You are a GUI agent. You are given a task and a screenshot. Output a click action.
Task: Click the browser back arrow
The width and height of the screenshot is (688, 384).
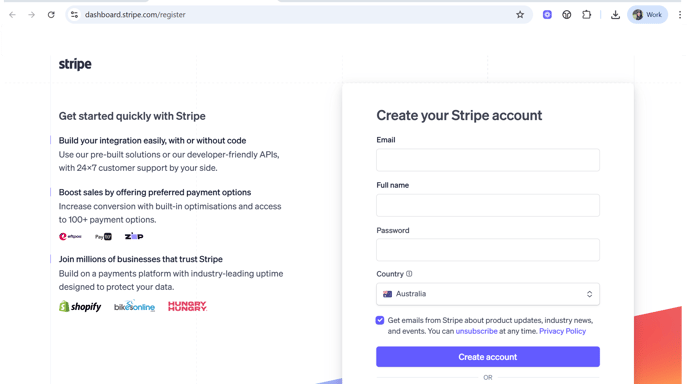[x=12, y=14]
